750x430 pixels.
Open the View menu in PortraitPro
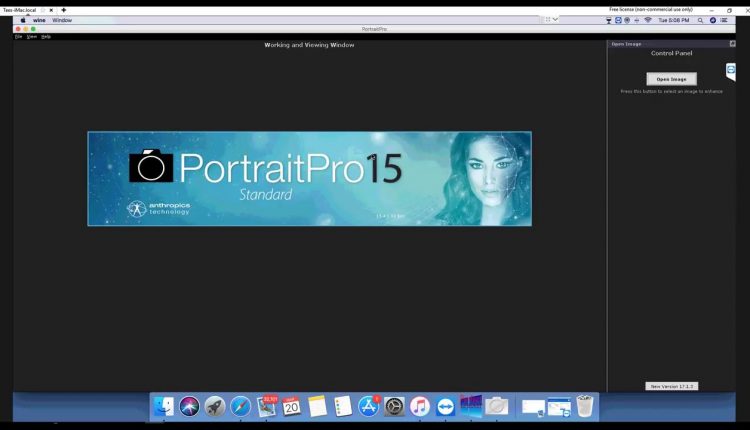32,36
